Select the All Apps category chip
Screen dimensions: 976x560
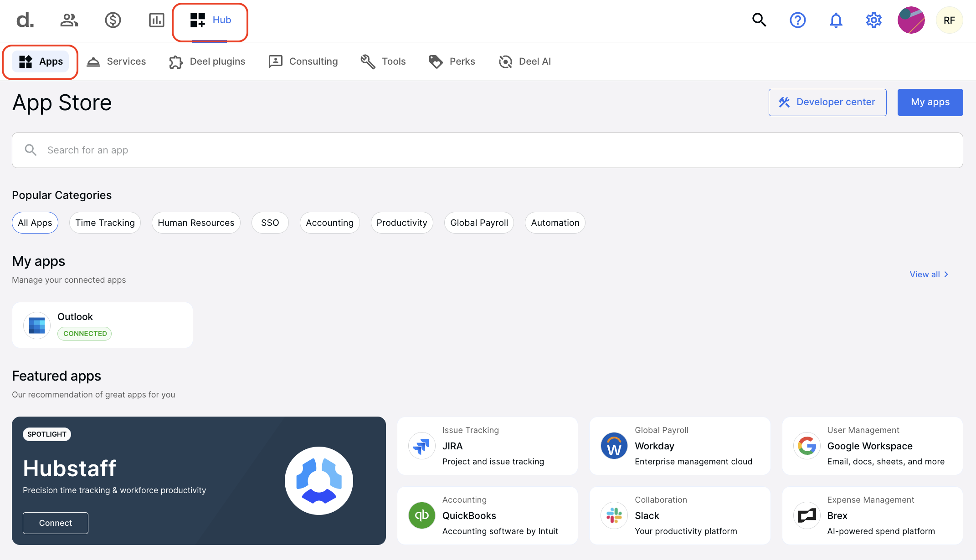coord(35,223)
